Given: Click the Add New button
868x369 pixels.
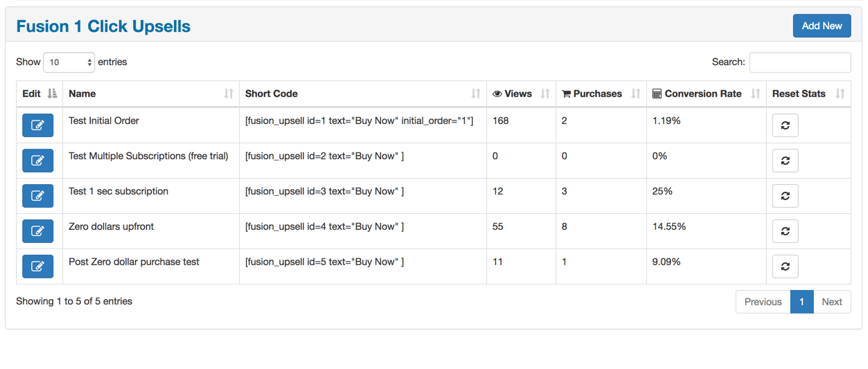Looking at the screenshot, I should [822, 26].
